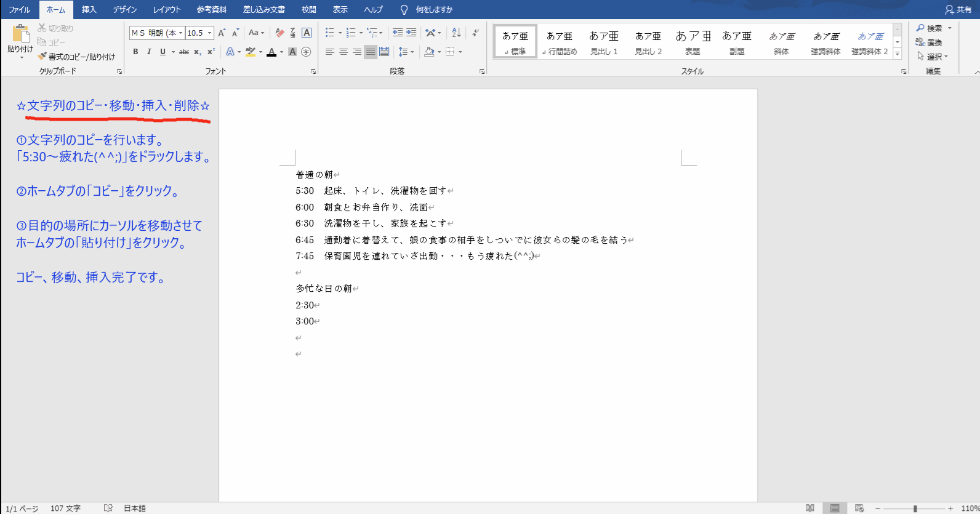This screenshot has width=980, height=514.
Task: Increase indent using the ribbon icon
Action: tap(411, 33)
